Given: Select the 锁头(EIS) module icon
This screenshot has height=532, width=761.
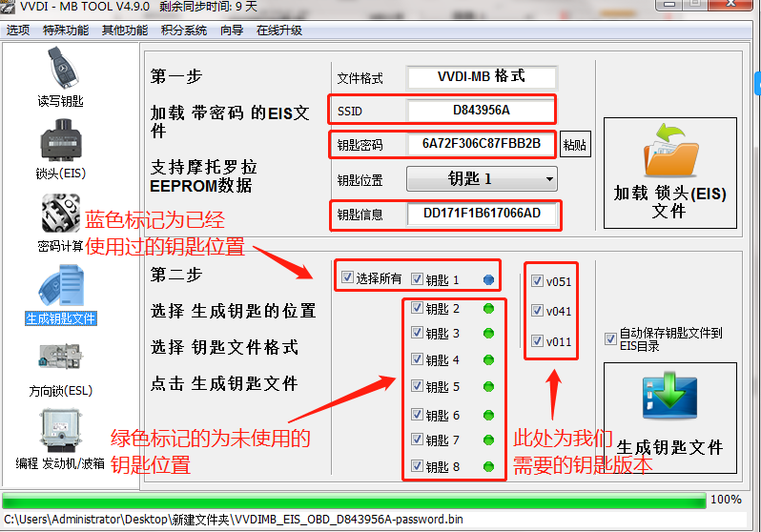Looking at the screenshot, I should click(x=61, y=140).
